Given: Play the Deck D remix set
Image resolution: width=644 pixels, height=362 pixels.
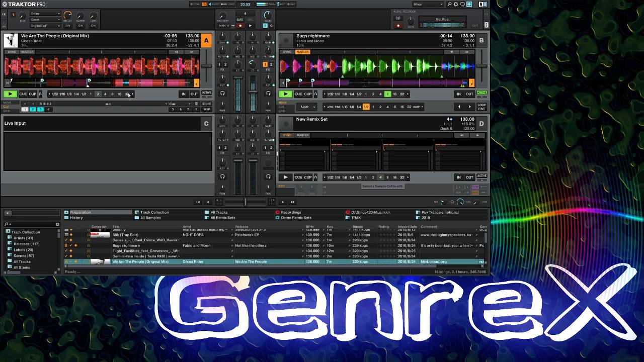Looking at the screenshot, I should click(x=285, y=177).
